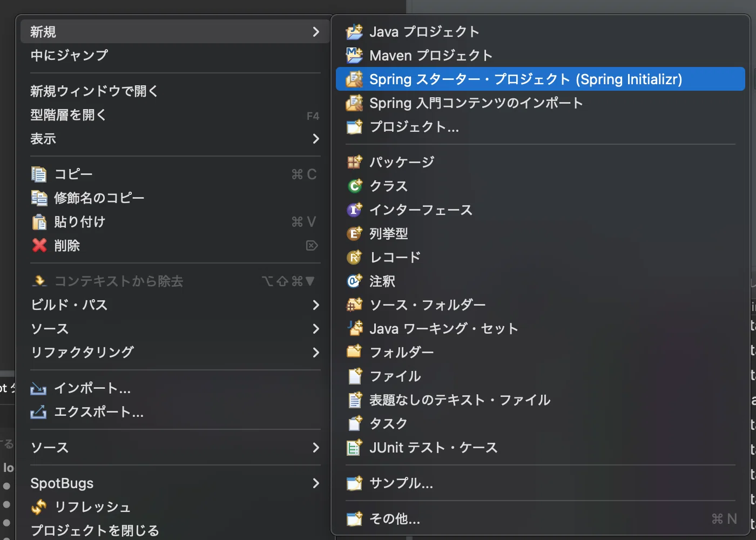Image resolution: width=756 pixels, height=540 pixels.
Task: Choose プロジェクトを閉じる menu entry
Action: 175,530
